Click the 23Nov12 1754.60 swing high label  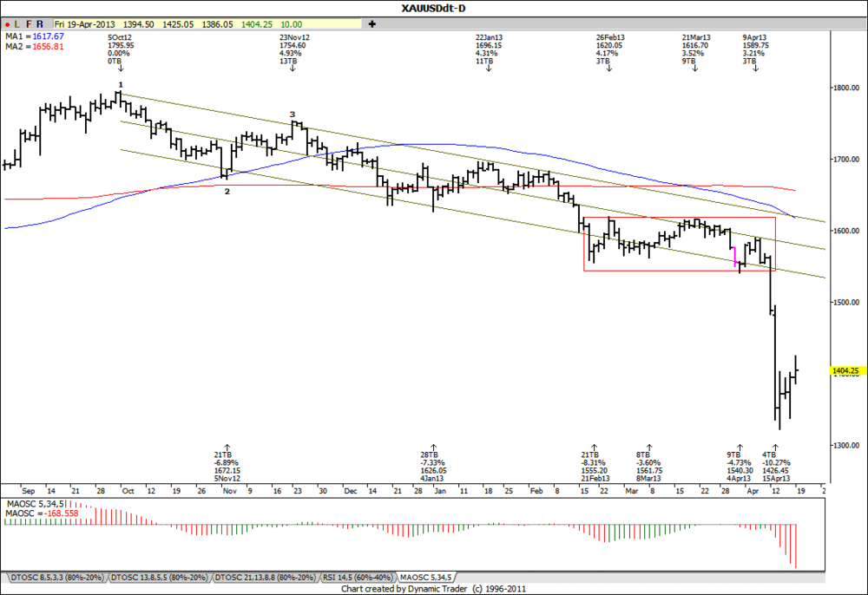tap(294, 49)
